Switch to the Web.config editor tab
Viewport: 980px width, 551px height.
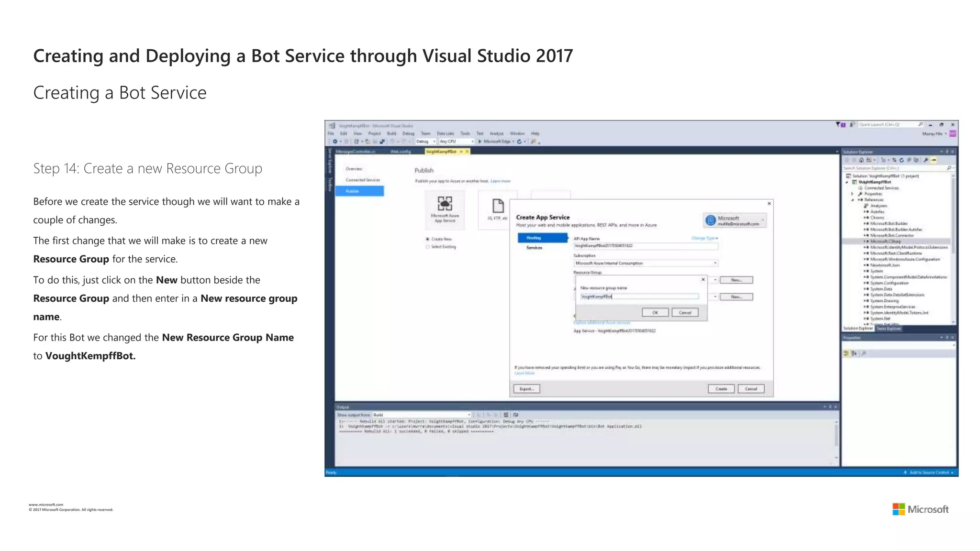401,152
